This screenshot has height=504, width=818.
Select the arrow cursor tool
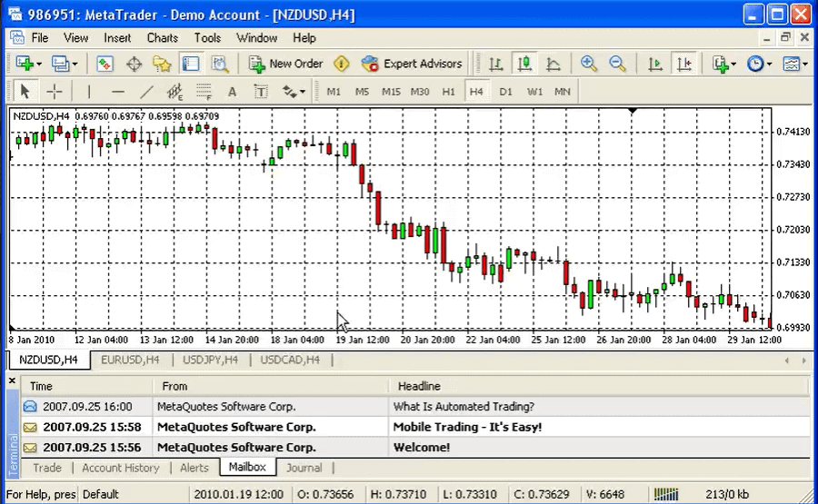click(25, 92)
